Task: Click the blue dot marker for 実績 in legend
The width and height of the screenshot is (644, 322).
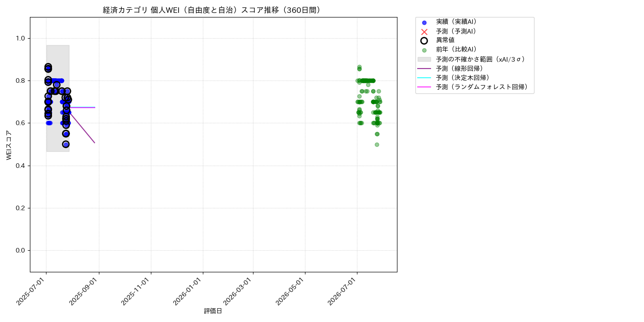Action: tap(424, 22)
